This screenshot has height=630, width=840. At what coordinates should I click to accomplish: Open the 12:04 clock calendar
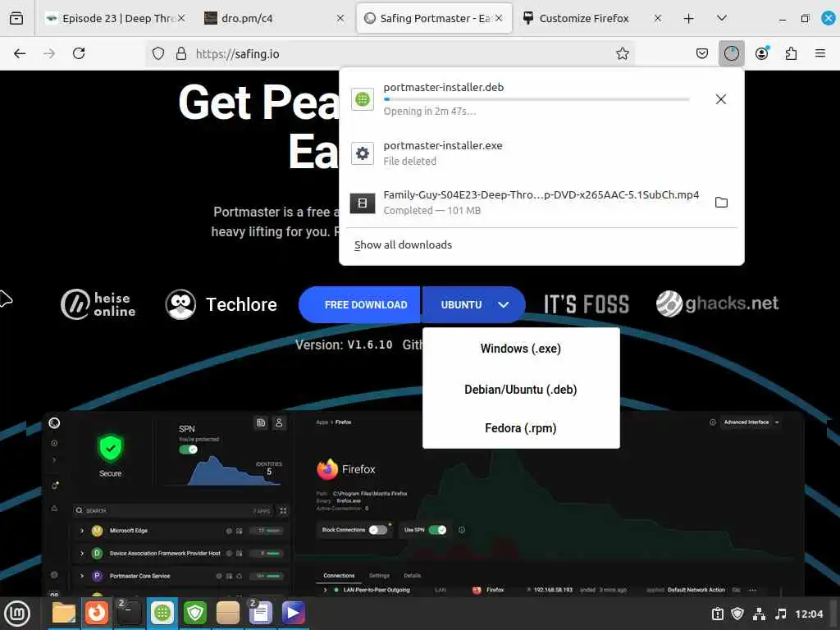(x=809, y=614)
